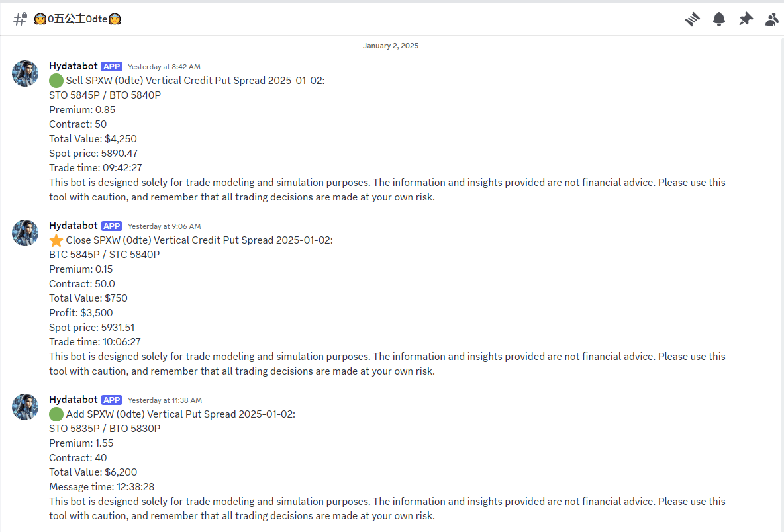Click Hydatabot username on 9:06 AM message
This screenshot has width=784, height=532.
(73, 226)
